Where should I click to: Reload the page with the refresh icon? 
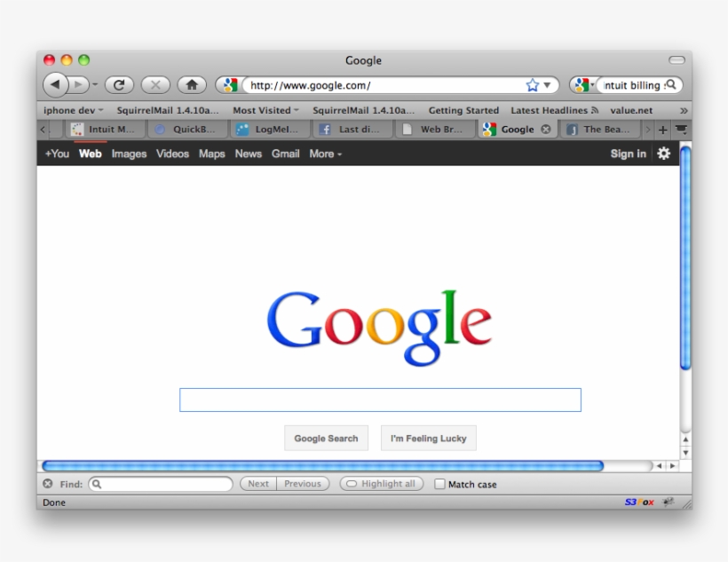pyautogui.click(x=118, y=86)
